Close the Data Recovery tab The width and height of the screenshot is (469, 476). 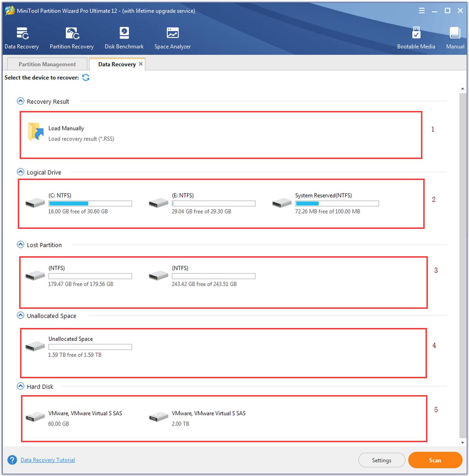pyautogui.click(x=141, y=64)
